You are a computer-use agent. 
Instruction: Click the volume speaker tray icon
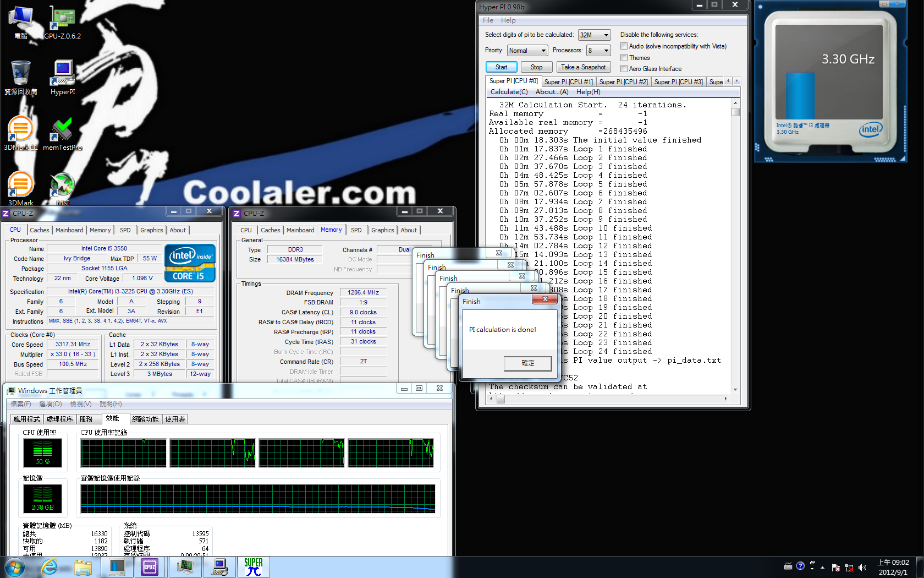pyautogui.click(x=862, y=568)
